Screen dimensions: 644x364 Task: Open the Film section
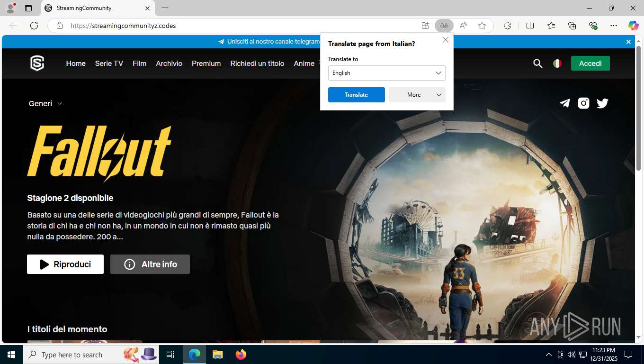click(x=139, y=63)
